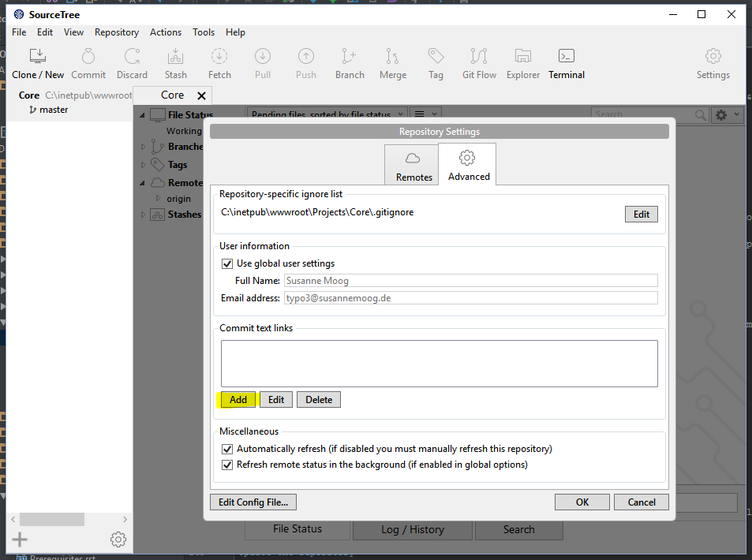The height and width of the screenshot is (560, 752).
Task: Click the sidebar horizontal scrollbar thumb
Action: click(x=52, y=519)
